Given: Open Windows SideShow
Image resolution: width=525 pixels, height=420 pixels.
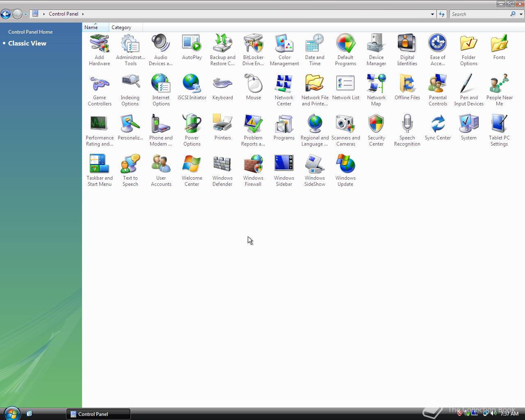Looking at the screenshot, I should [315, 171].
